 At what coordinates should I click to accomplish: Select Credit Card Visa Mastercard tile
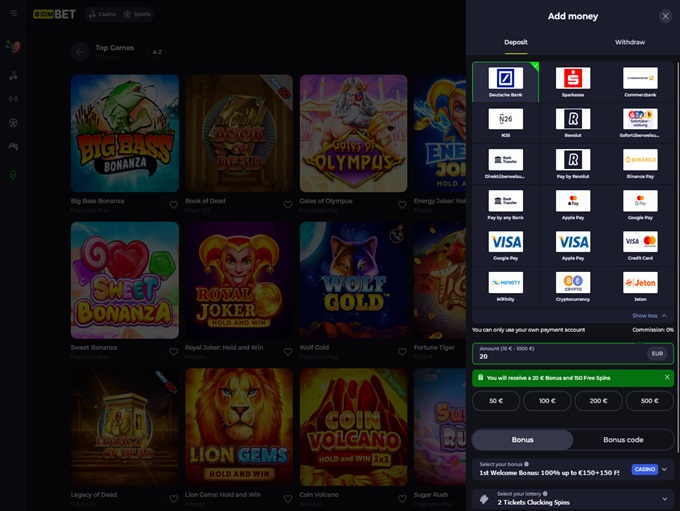click(640, 246)
